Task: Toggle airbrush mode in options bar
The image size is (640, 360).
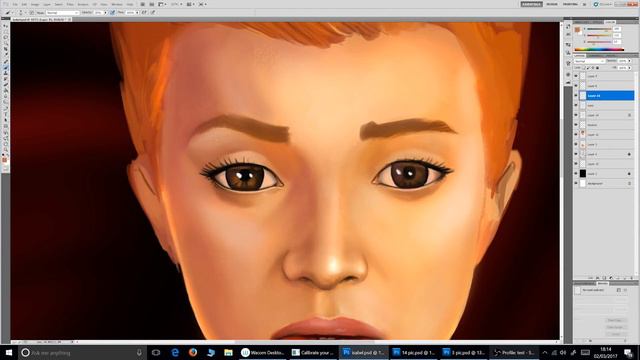Action: point(144,13)
